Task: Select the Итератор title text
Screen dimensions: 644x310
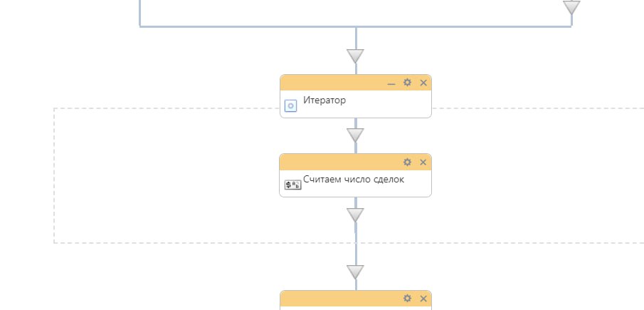Action: (324, 100)
